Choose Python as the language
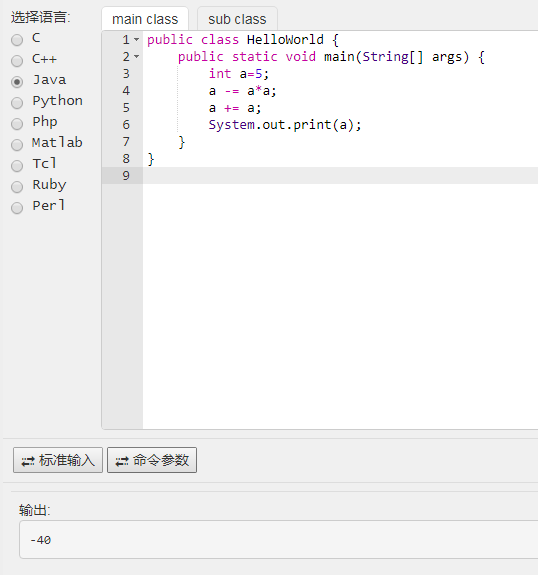The height and width of the screenshot is (575, 538). point(17,103)
